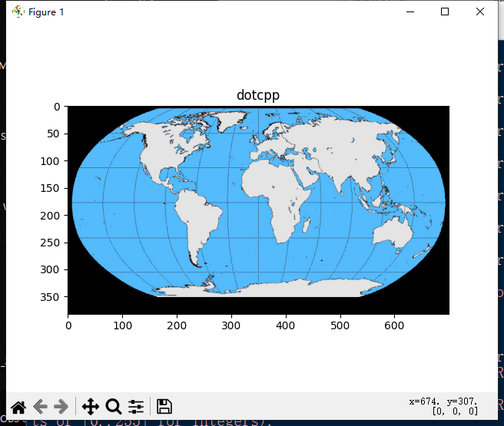Click the y-axis tick label 200
The width and height of the screenshot is (504, 426).
click(x=50, y=216)
